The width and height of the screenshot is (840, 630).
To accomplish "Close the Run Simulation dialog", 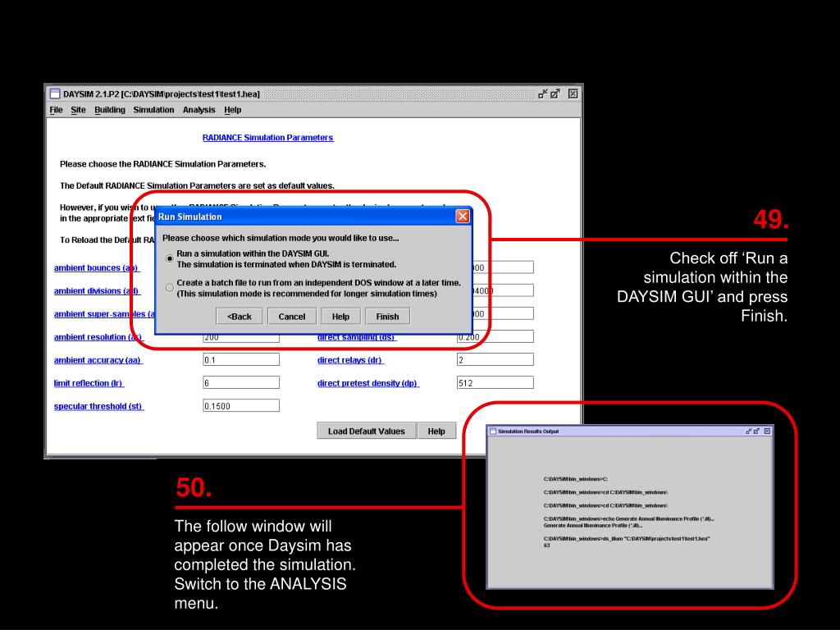I will (463, 216).
